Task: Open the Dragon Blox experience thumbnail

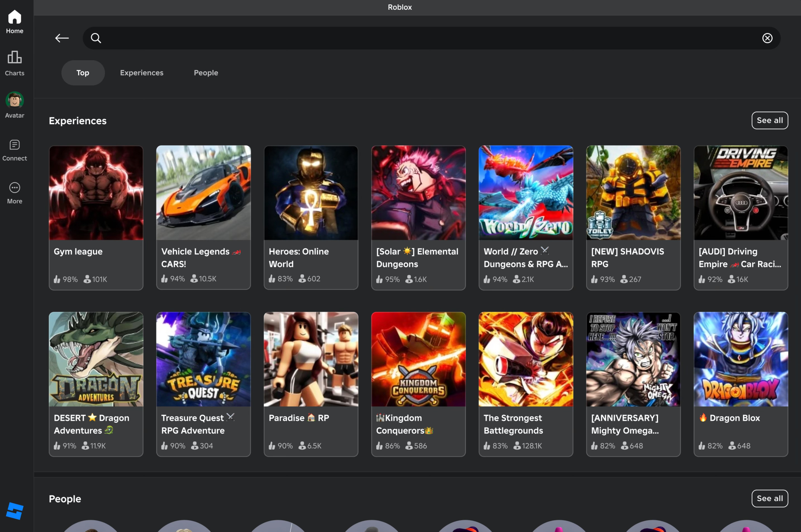Action: [x=741, y=359]
